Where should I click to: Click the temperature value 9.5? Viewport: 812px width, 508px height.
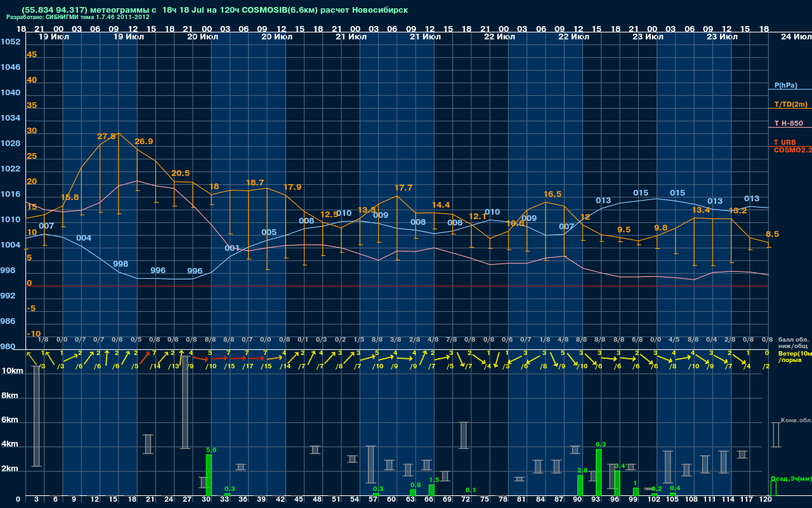pyautogui.click(x=624, y=230)
